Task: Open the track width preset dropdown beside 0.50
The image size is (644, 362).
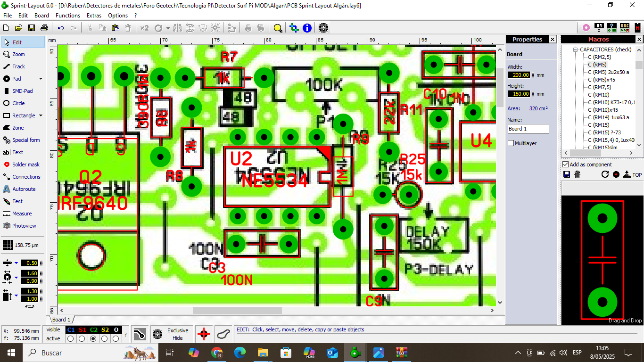Action: coord(16,263)
